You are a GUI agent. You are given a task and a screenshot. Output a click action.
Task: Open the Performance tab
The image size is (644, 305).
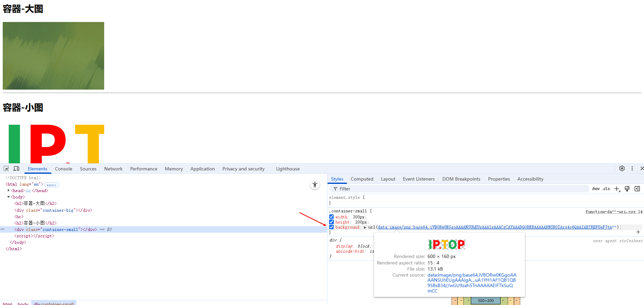pos(144,169)
